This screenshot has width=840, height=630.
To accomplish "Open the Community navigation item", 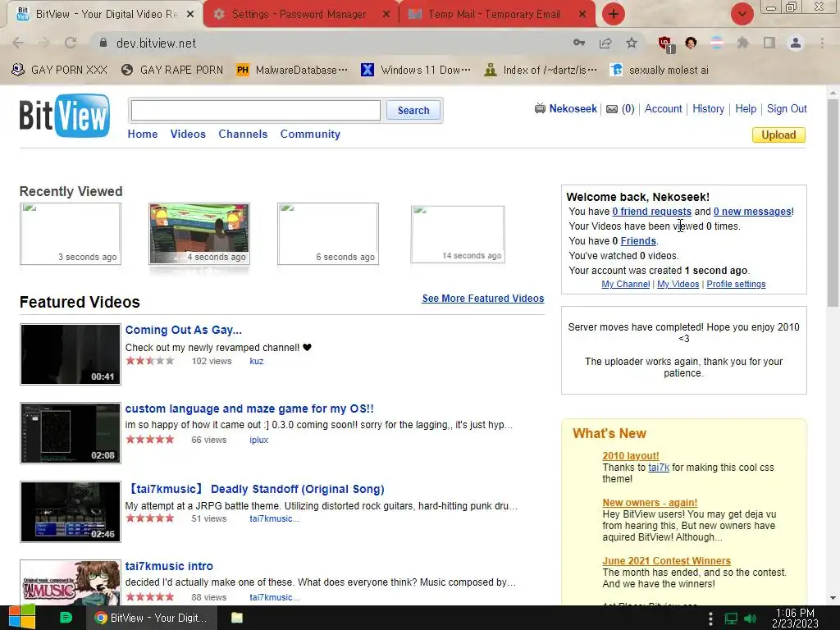I will coord(310,134).
